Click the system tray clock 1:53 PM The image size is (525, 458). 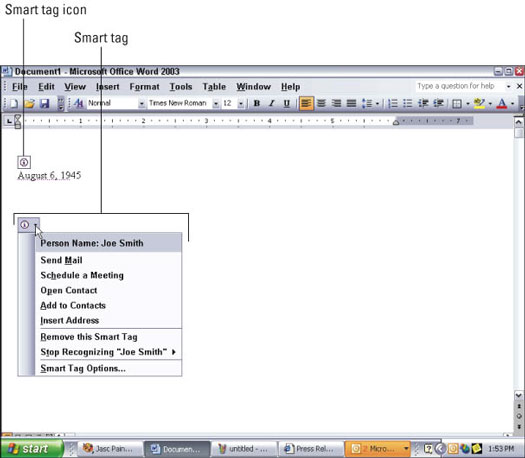point(501,449)
